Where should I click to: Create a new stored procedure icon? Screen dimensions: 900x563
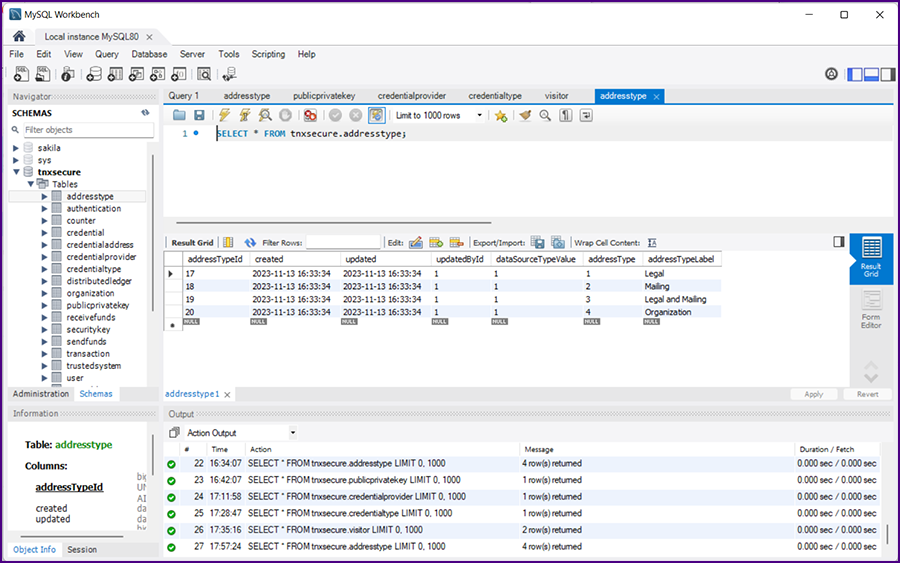157,74
